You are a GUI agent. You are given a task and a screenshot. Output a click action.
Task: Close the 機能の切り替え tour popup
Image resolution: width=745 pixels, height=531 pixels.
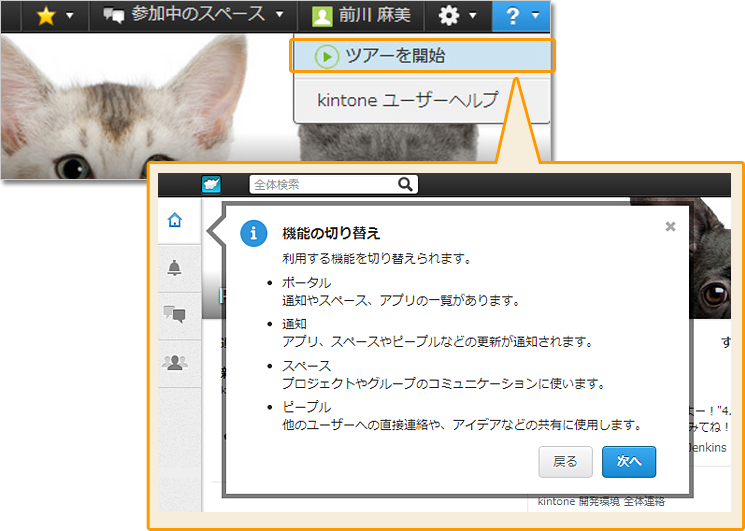[x=670, y=227]
